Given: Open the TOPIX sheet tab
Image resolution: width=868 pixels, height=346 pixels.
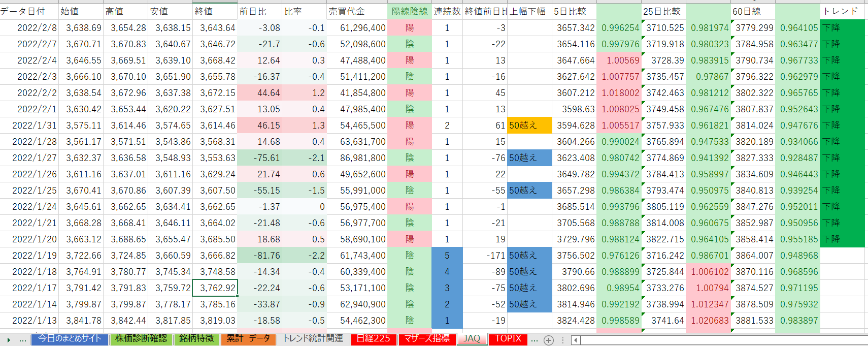Looking at the screenshot, I should [508, 339].
